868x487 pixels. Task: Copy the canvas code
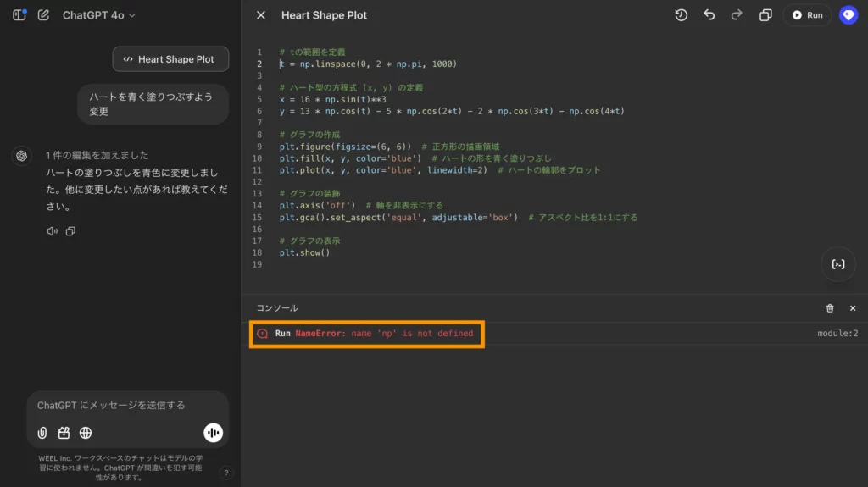coord(765,15)
